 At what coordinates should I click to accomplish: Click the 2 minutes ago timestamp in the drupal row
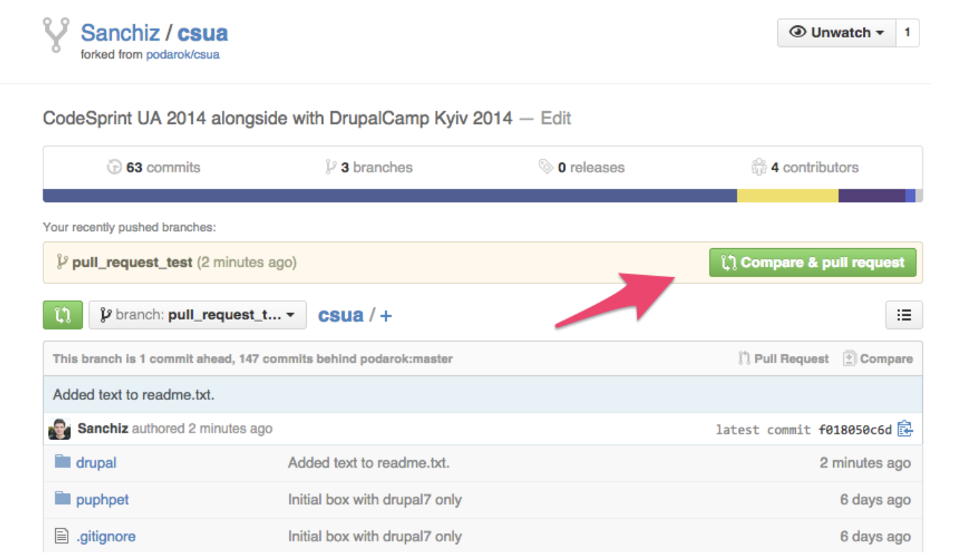(865, 463)
